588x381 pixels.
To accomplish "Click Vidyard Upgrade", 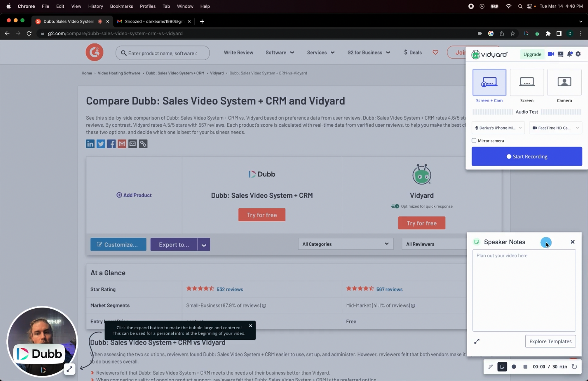I will point(532,54).
